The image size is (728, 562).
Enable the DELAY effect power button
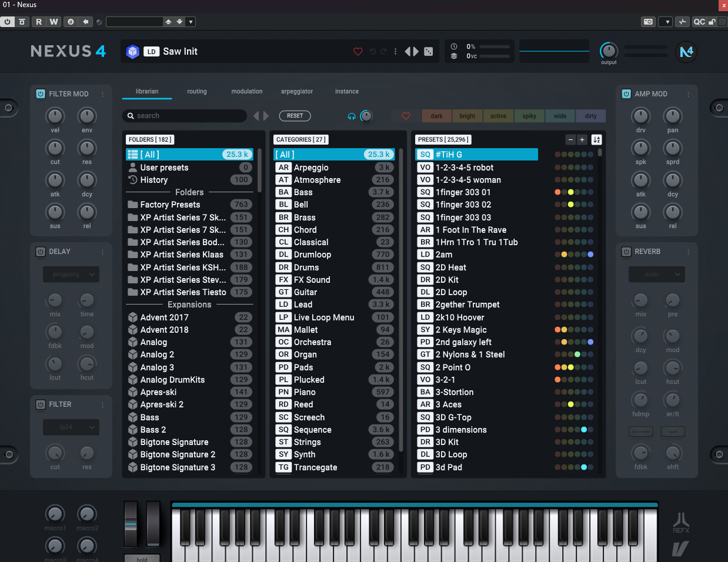(x=41, y=252)
